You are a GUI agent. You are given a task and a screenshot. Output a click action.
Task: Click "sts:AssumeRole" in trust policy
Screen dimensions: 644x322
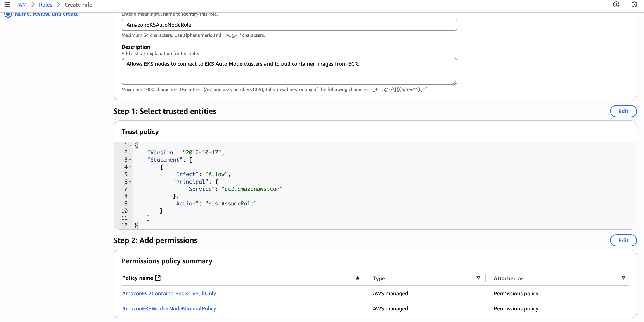pos(231,204)
